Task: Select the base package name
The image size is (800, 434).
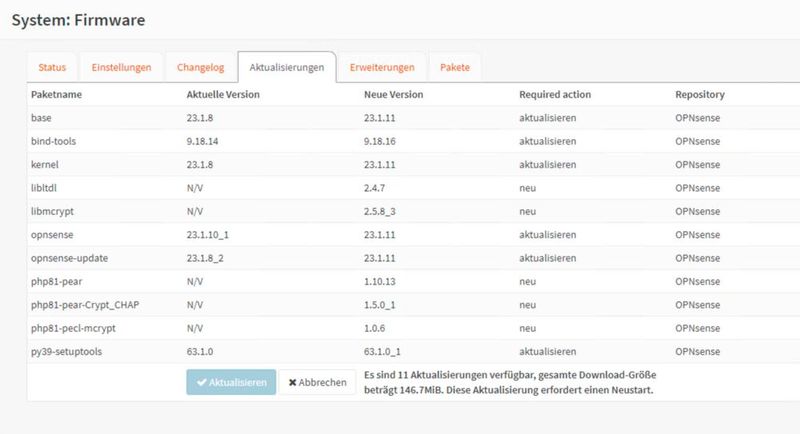Action: tap(41, 118)
